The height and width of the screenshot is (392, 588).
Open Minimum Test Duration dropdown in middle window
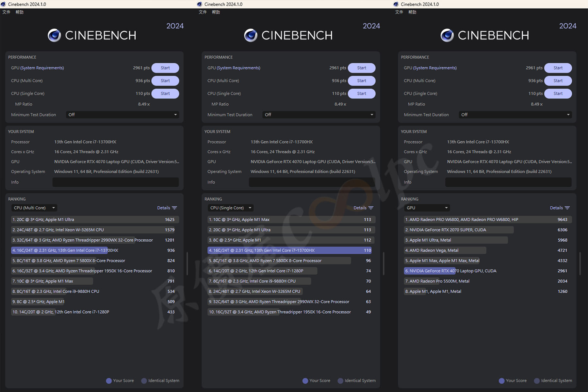point(319,115)
